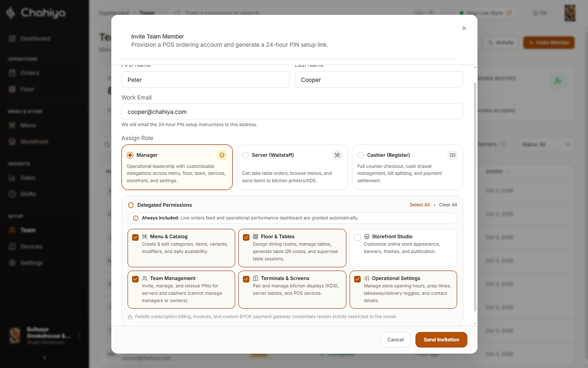Open the Status: All dropdown behind dialog
Viewport: 588px width, 368px height.
[545, 144]
